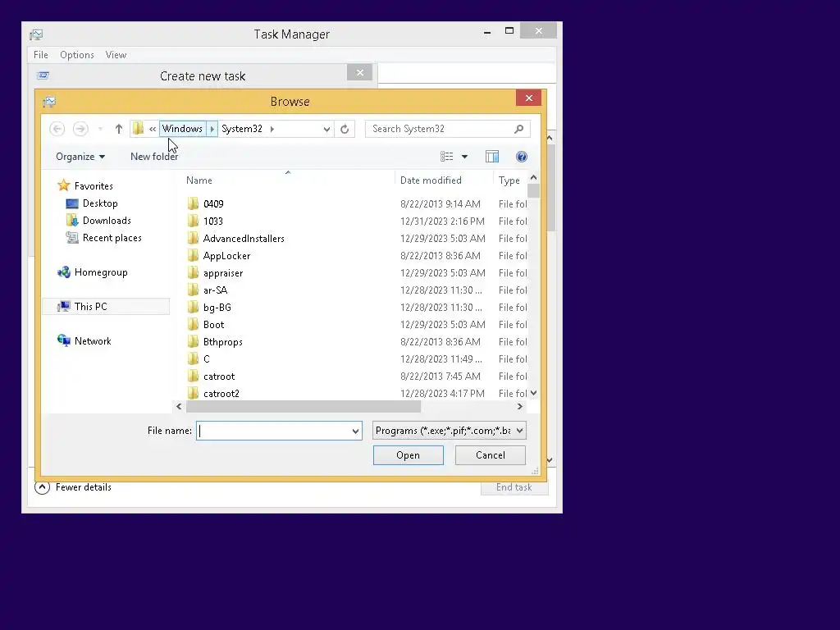Open Task Manager File menu

click(41, 55)
